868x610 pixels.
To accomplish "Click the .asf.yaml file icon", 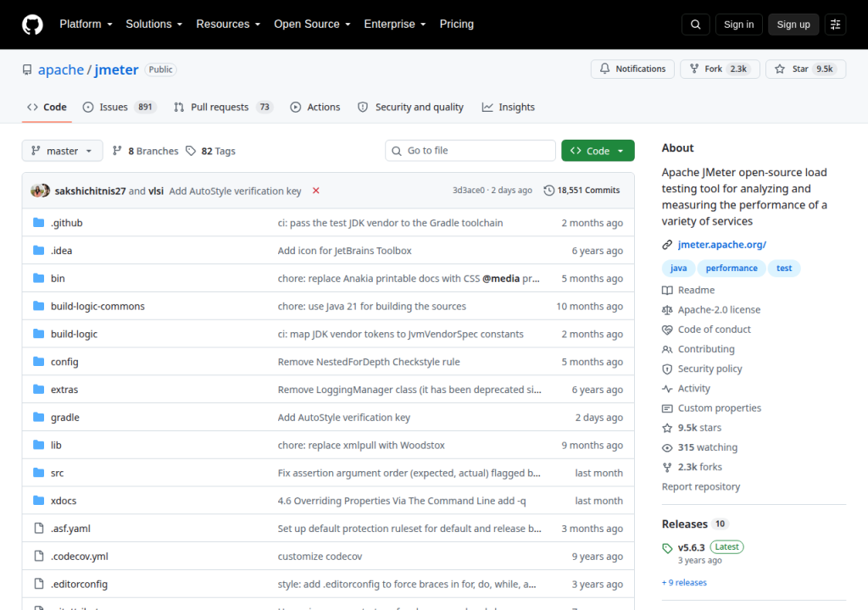I will pos(39,528).
